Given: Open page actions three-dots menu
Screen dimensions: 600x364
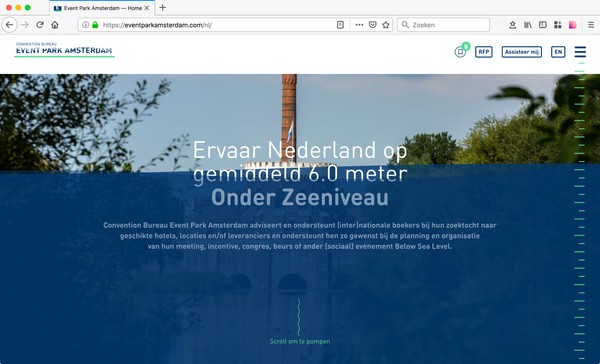Looking at the screenshot, I should click(359, 25).
